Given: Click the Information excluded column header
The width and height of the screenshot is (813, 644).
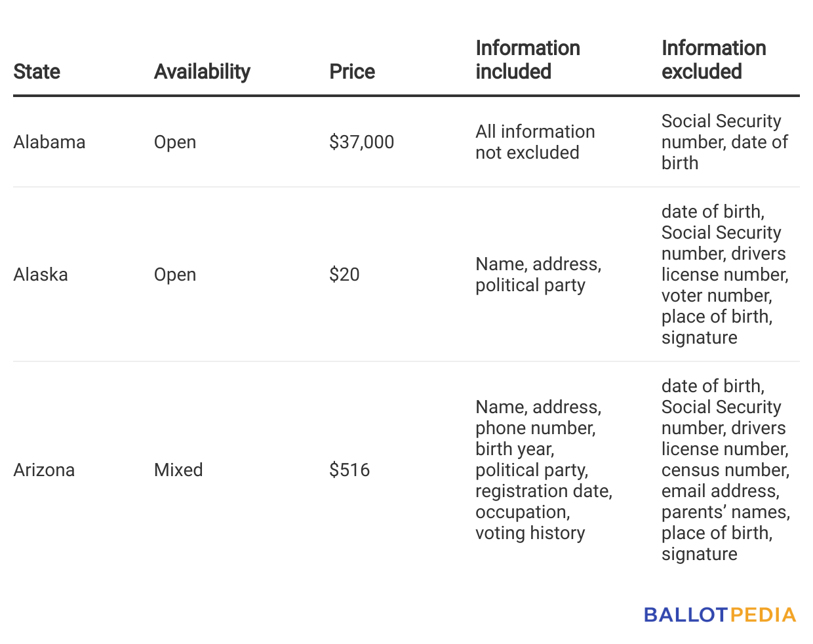Looking at the screenshot, I should point(713,60).
